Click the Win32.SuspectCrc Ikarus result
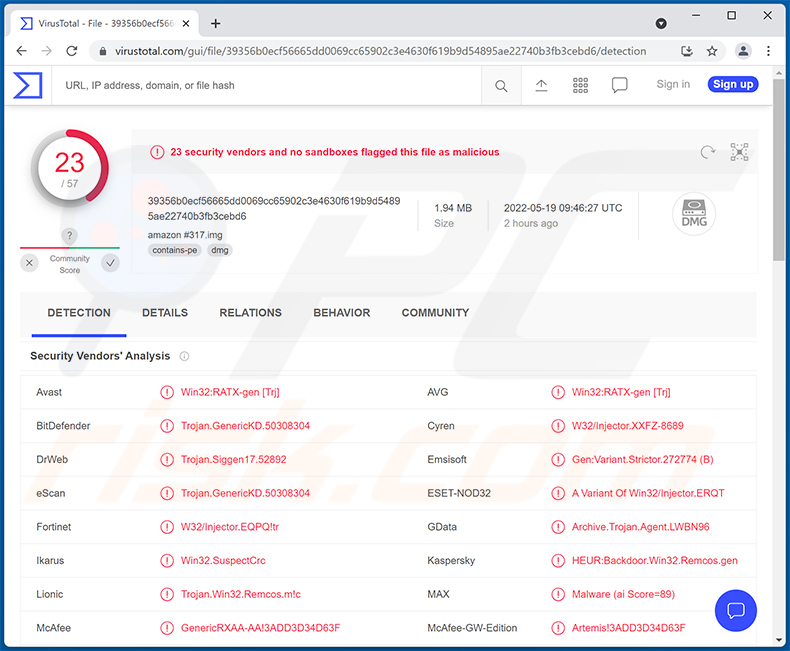 [x=223, y=560]
